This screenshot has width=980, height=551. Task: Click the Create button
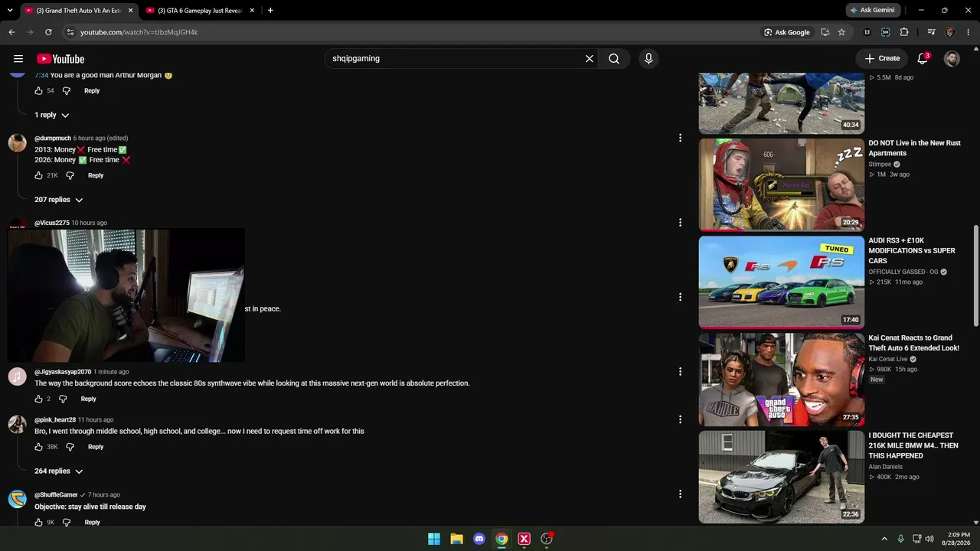882,58
